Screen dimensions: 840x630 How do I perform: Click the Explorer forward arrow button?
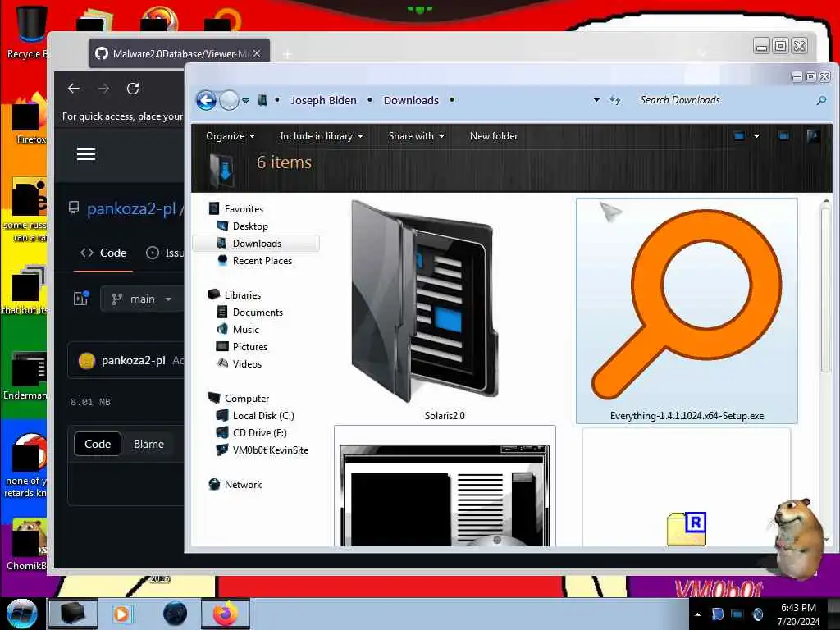230,100
